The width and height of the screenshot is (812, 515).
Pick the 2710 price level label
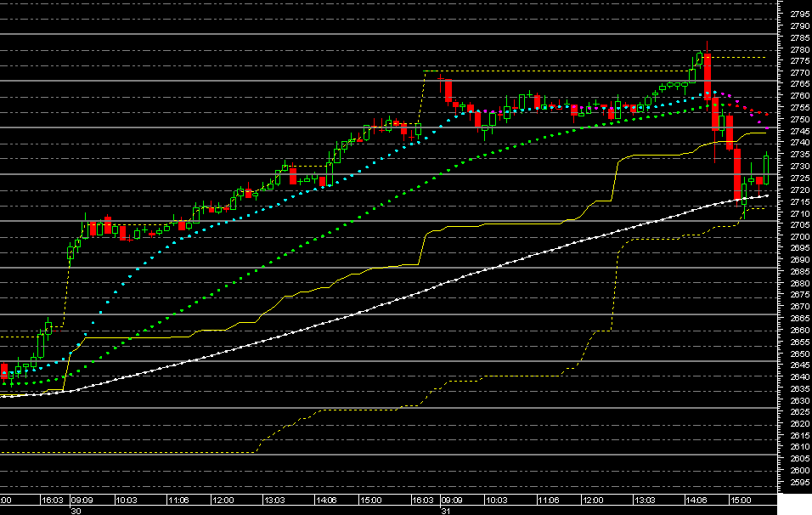tap(800, 213)
